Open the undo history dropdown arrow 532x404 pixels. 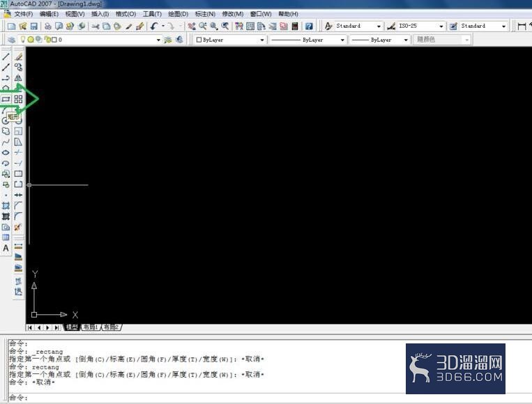pyautogui.click(x=163, y=26)
